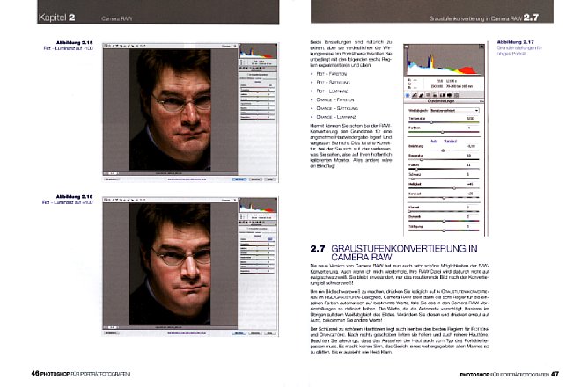Screen dimensions: 588x387
Task: Select the Zoom tool in the Luminanz +100 screenshot
Action: [106, 200]
